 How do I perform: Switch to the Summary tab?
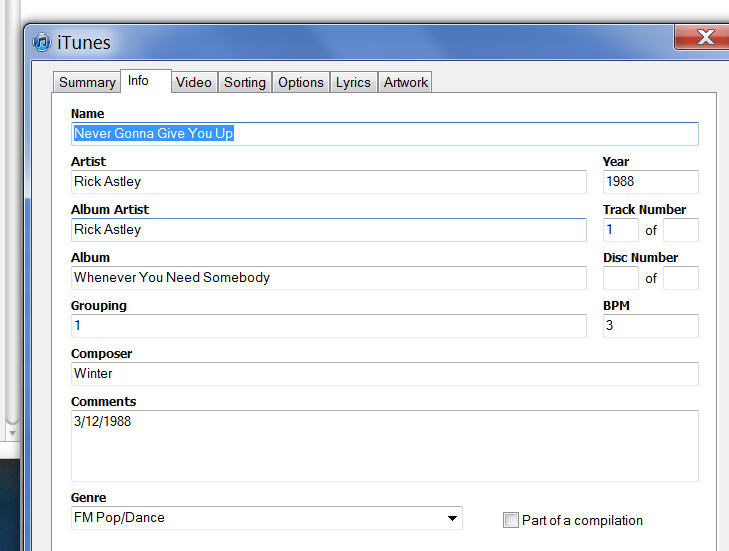click(x=87, y=82)
